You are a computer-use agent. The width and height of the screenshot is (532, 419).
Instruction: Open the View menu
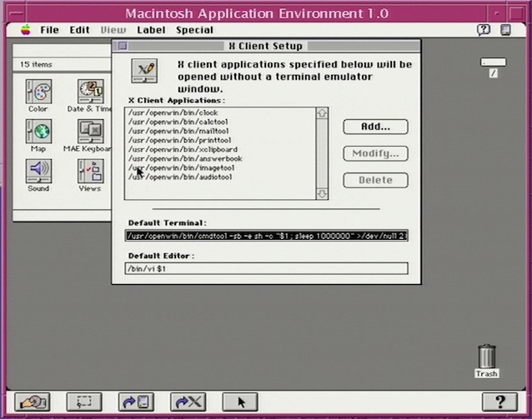113,30
